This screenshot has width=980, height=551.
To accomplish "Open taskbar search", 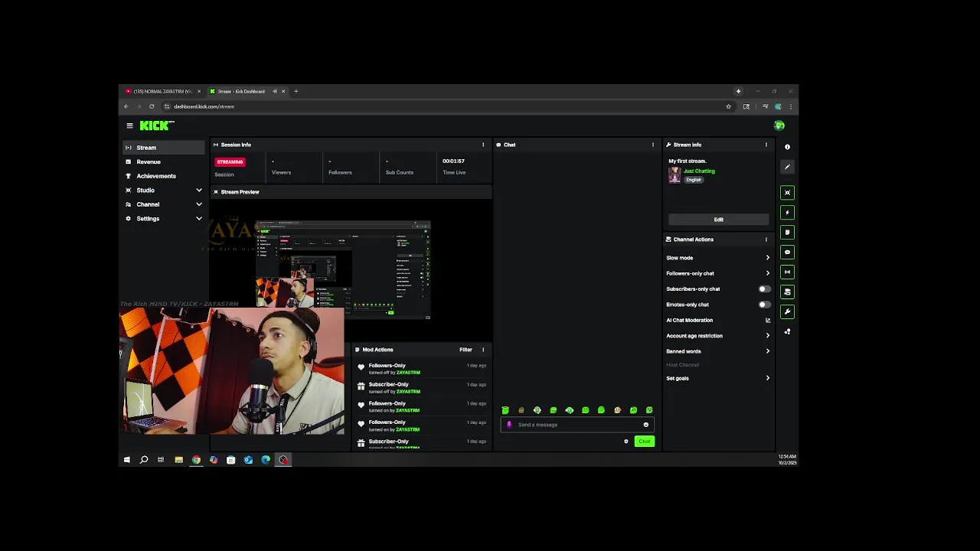I will click(144, 460).
